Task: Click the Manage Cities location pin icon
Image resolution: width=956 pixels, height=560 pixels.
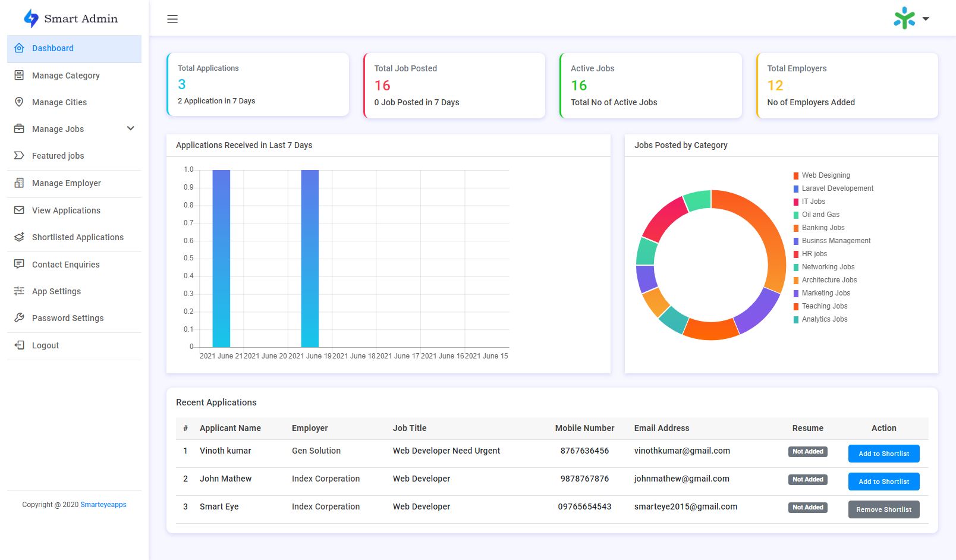Action: (19, 102)
